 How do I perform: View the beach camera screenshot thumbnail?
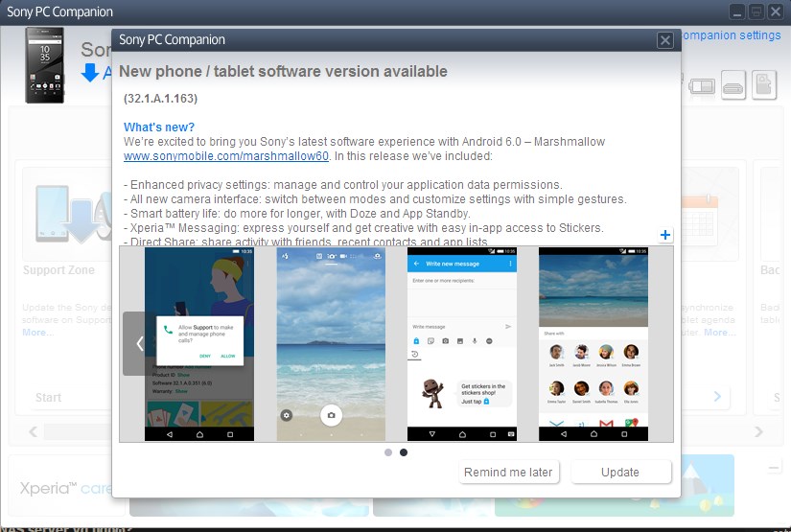331,343
